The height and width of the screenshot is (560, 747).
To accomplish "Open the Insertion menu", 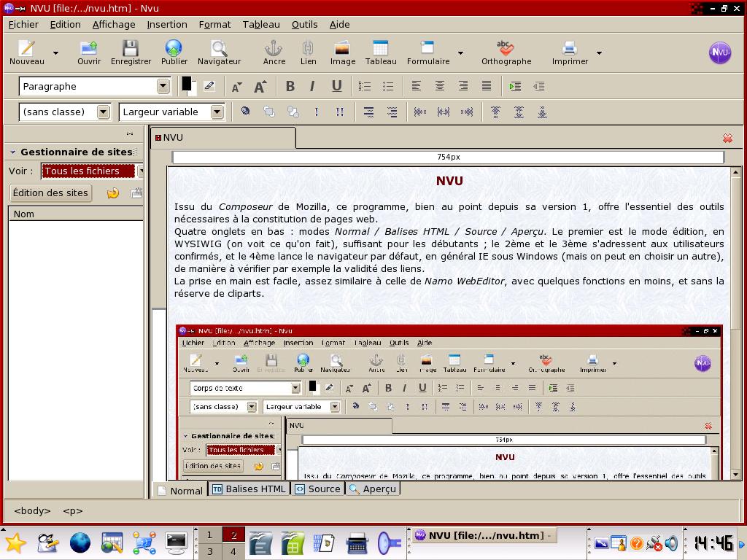I will (x=167, y=24).
